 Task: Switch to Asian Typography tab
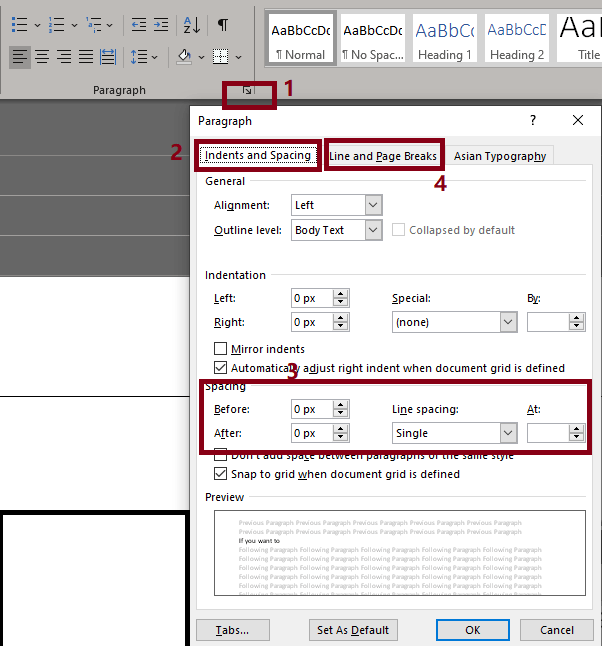click(x=500, y=156)
